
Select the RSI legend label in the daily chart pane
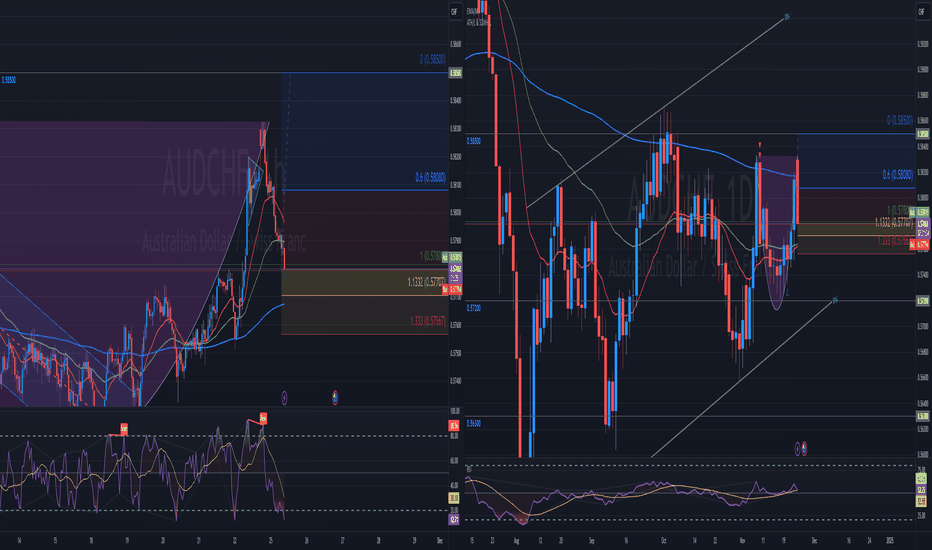click(x=470, y=469)
